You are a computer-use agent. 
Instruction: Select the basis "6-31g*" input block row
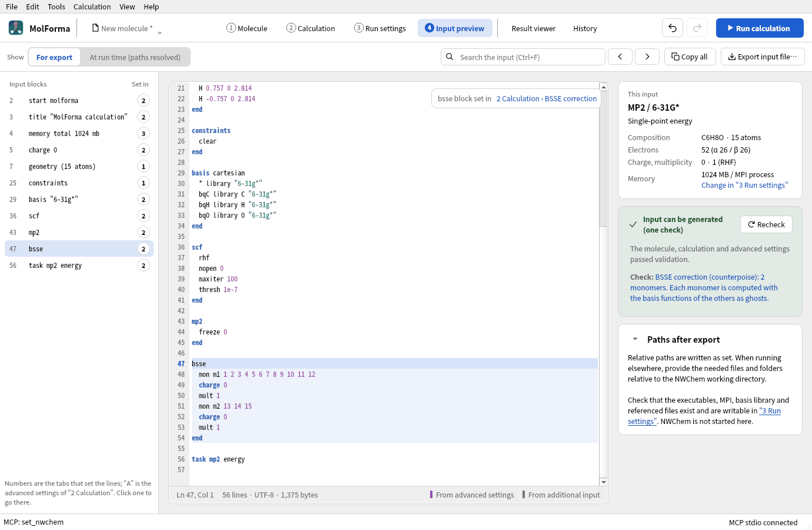coord(79,200)
